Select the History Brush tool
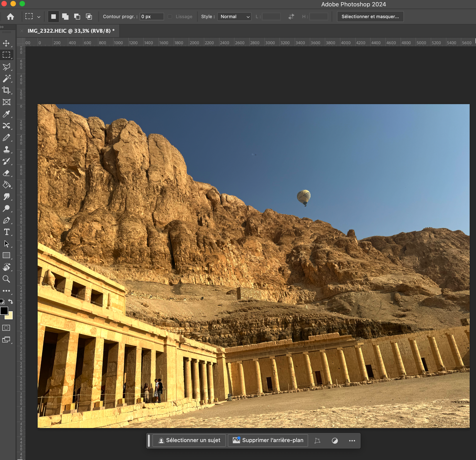 [x=6, y=161]
